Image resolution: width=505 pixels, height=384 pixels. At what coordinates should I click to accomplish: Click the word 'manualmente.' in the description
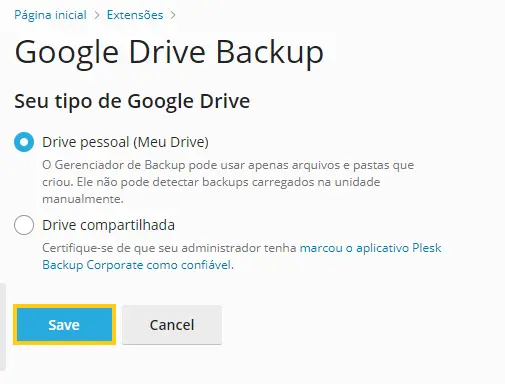(x=83, y=199)
